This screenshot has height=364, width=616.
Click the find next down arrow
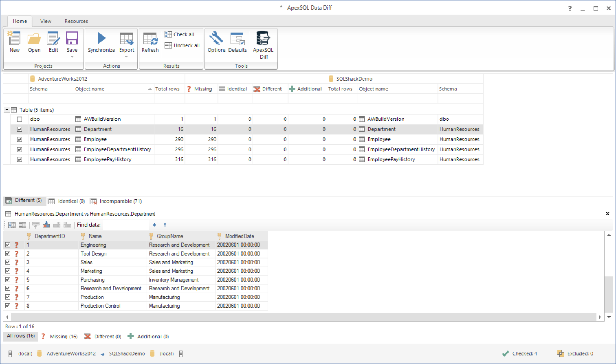pos(154,225)
